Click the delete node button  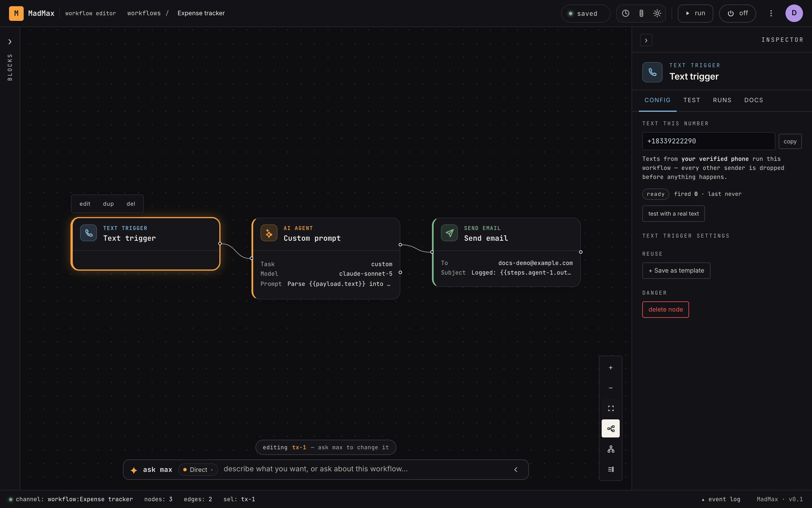pos(665,309)
